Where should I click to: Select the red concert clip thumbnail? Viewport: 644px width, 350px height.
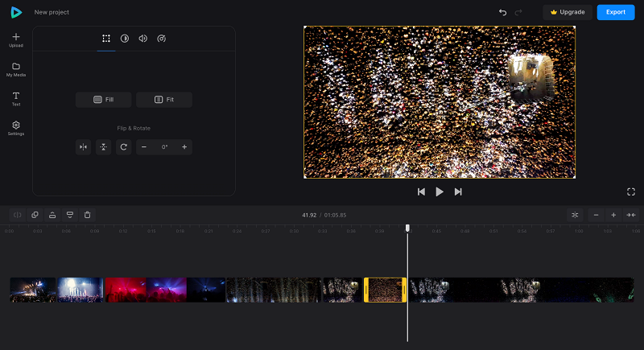point(126,290)
